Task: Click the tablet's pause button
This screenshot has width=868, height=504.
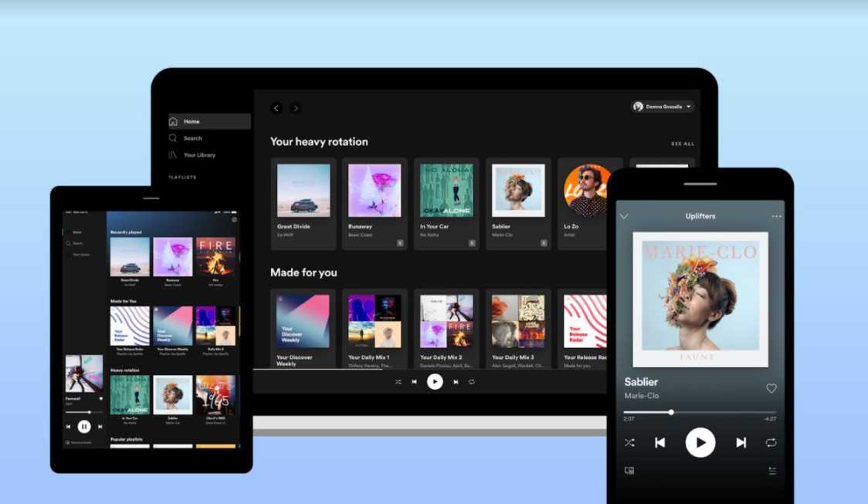Action: pyautogui.click(x=84, y=427)
